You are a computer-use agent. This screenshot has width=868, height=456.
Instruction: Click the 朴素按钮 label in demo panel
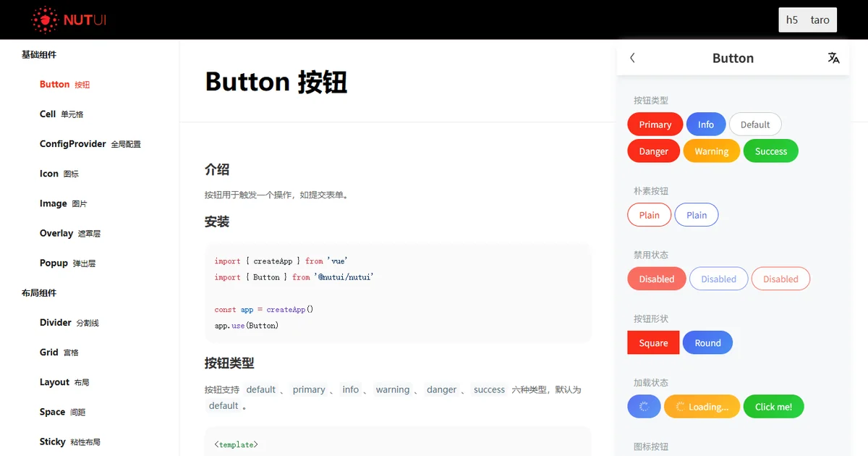tap(651, 191)
